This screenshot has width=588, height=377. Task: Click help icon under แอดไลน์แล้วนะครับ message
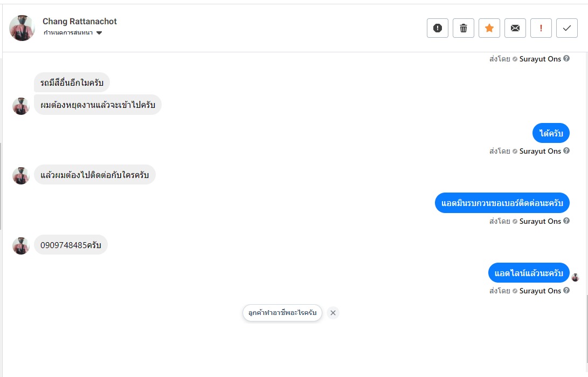tap(566, 291)
